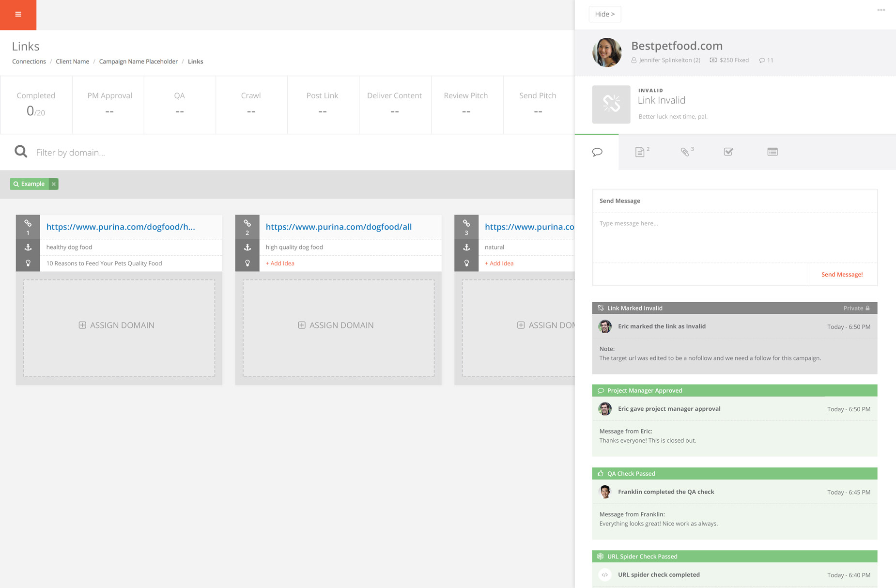Assign domain to card 2
The height and width of the screenshot is (588, 896).
point(339,328)
